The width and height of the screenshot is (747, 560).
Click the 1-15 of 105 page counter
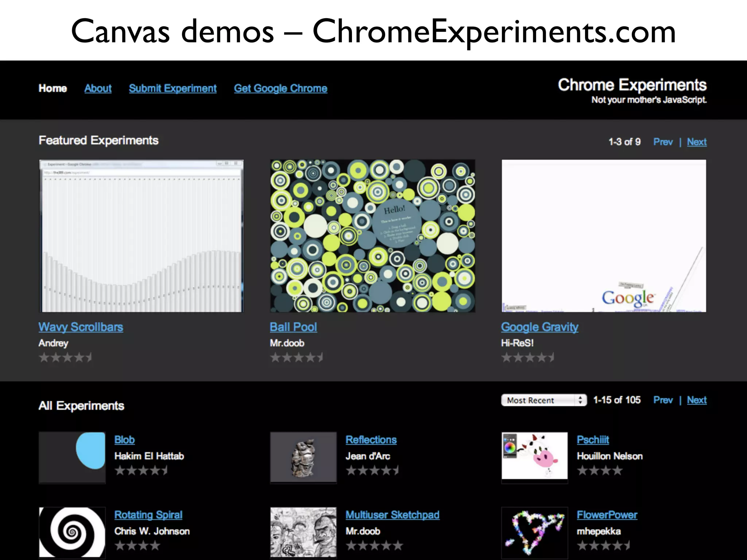[617, 400]
